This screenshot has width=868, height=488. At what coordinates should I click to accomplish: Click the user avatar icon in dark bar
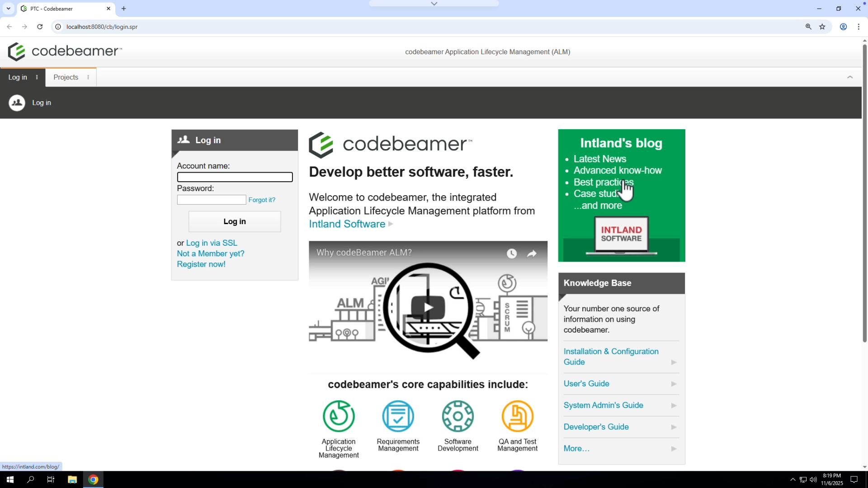point(17,103)
